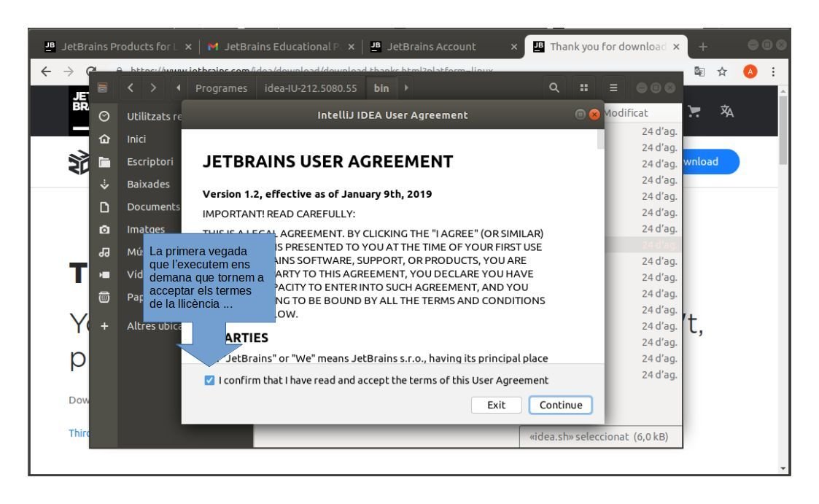
Task: Bookmark this page with star icon
Action: click(x=722, y=71)
